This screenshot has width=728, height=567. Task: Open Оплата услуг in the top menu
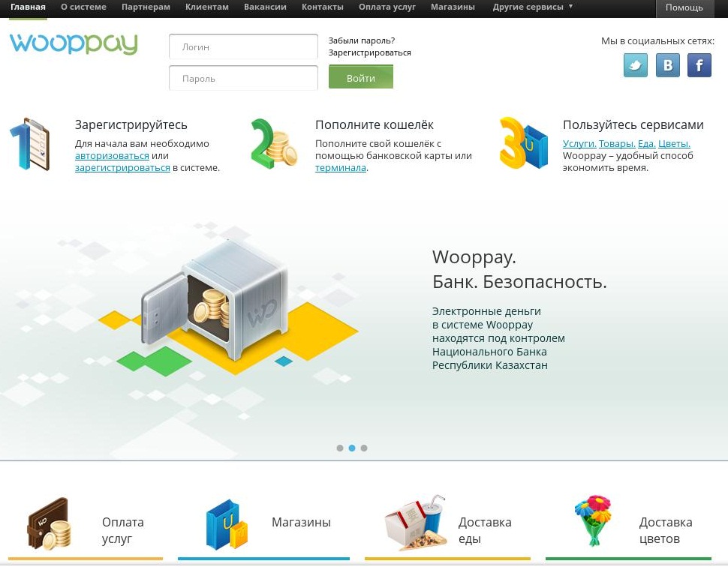[387, 7]
